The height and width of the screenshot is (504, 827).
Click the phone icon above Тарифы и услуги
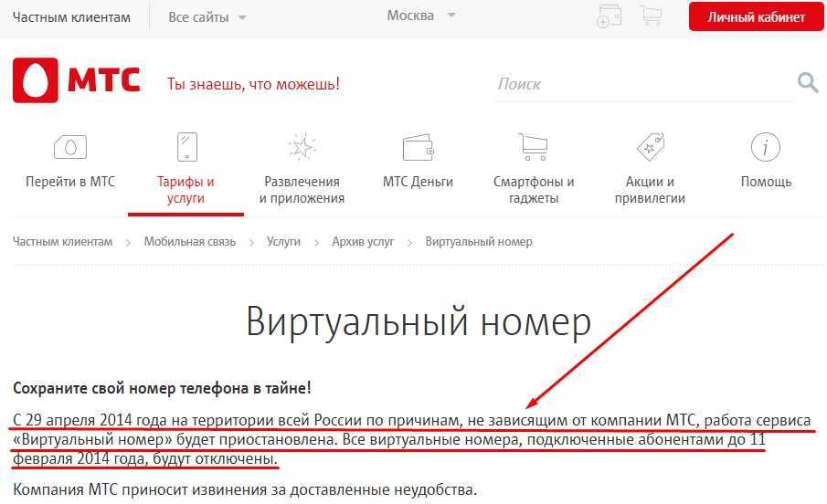point(186,147)
